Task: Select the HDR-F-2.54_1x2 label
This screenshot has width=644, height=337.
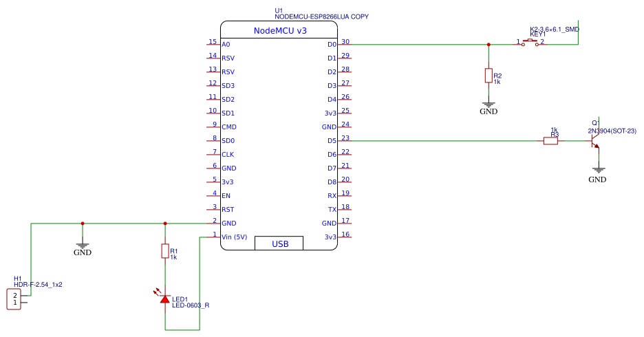Action: (39, 285)
